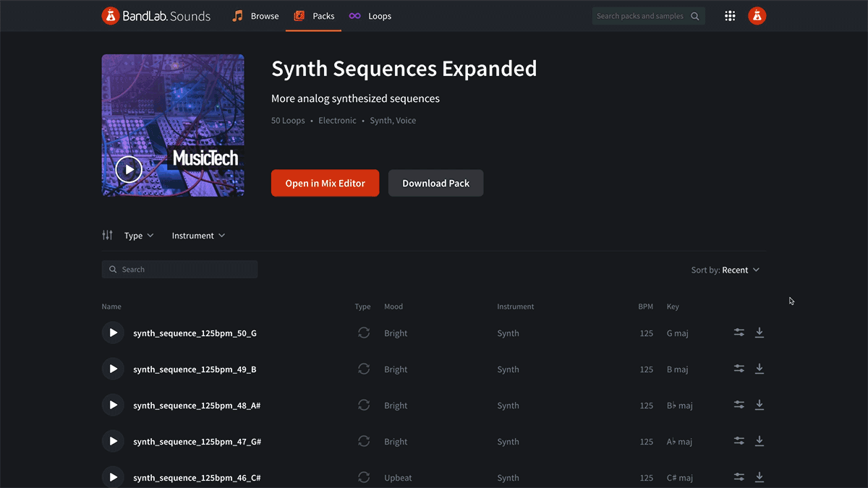Open the Type filter dropdown
868x488 pixels.
(x=138, y=235)
